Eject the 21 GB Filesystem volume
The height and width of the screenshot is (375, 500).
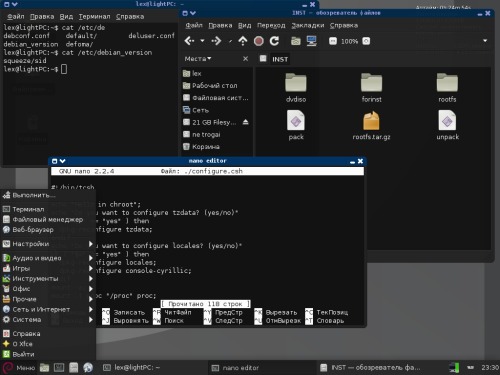pos(246,122)
